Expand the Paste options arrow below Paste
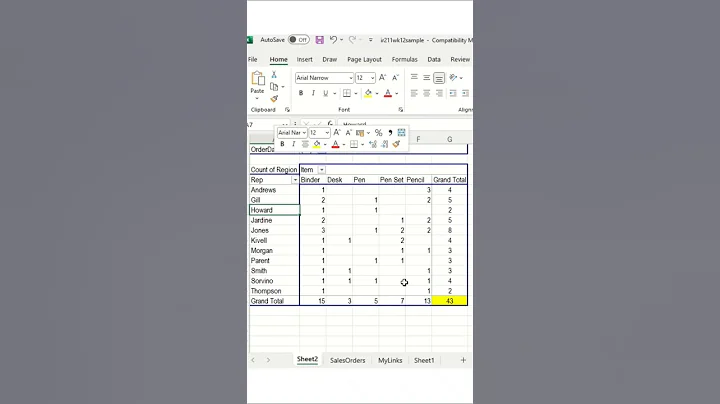Image resolution: width=720 pixels, height=404 pixels. pyautogui.click(x=257, y=98)
